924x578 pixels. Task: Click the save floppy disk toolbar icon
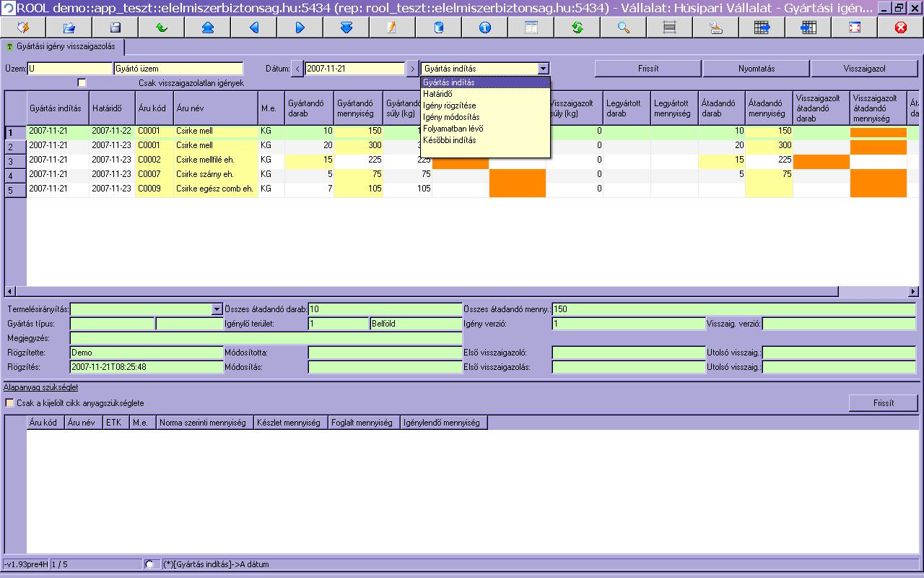coord(115,27)
